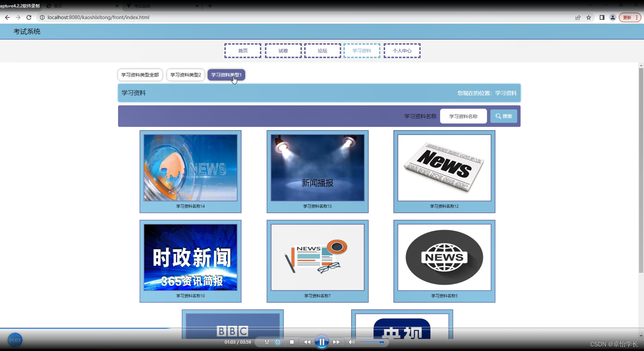Click the 学习资料名称5 caption
644x351 pixels.
pos(444,296)
